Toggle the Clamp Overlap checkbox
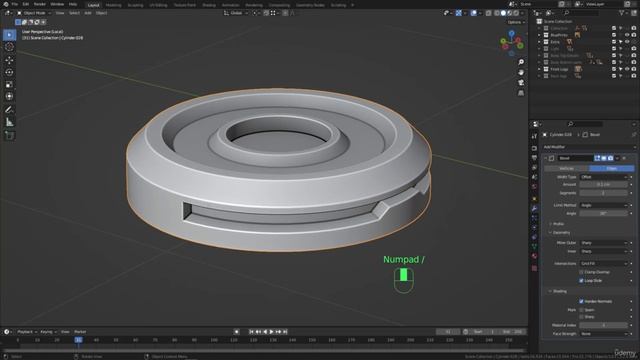This screenshot has height=360, width=640. point(581,272)
